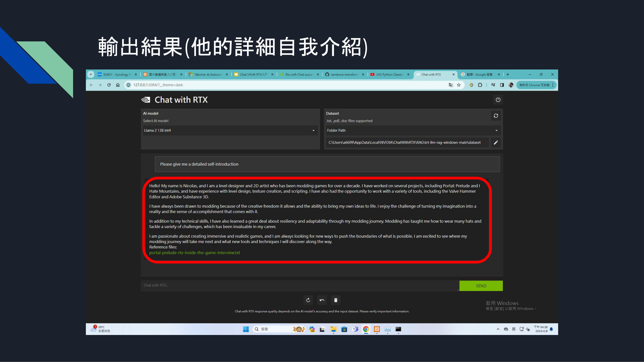
Task: Click the network and volume tray icon
Action: click(x=524, y=329)
